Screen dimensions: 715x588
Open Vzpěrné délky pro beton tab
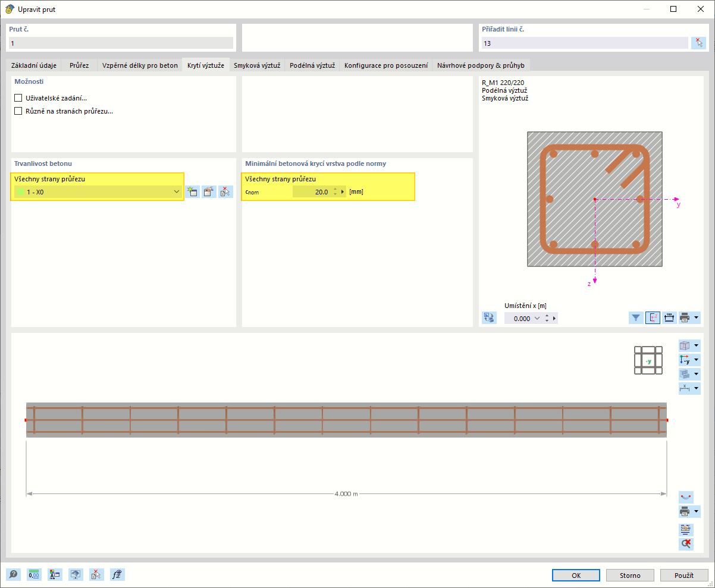[140, 65]
